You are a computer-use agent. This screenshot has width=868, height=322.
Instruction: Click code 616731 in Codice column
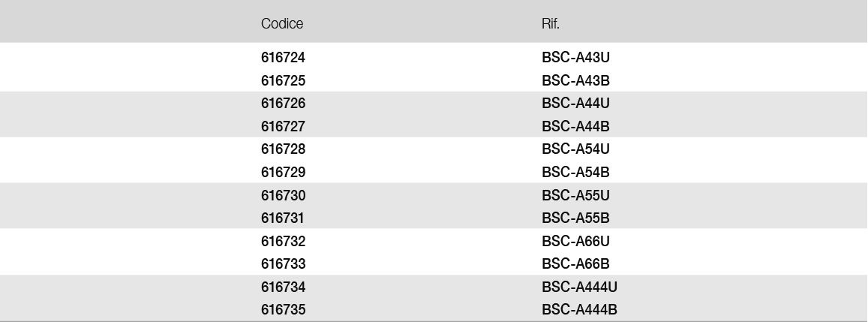click(x=284, y=218)
